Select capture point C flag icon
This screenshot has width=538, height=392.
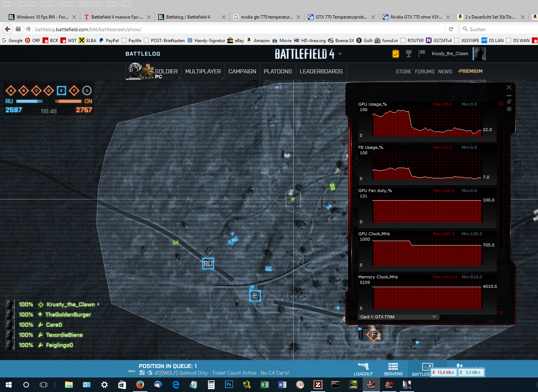36,90
